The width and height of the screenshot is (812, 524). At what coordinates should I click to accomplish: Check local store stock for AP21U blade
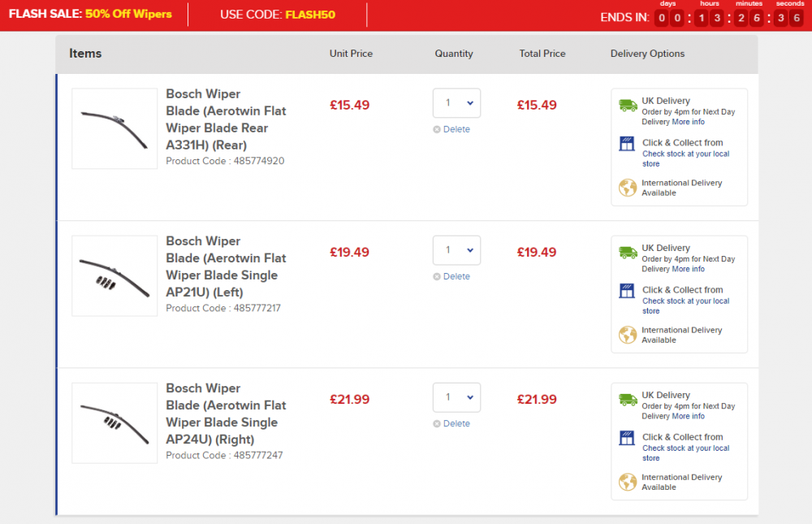pyautogui.click(x=685, y=305)
